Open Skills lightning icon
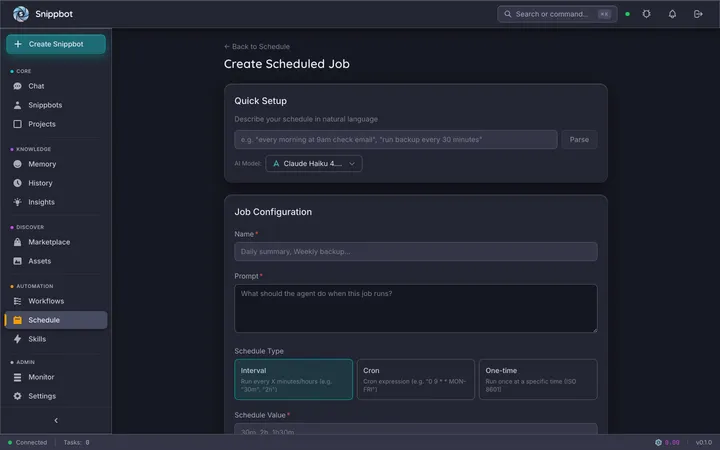 tap(17, 339)
